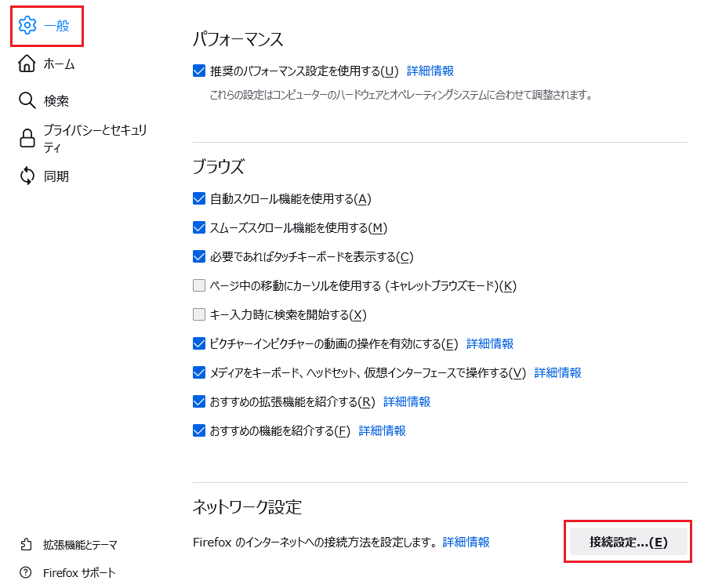Click the 接続設定 button
Screen dimensions: 704x588
[628, 542]
